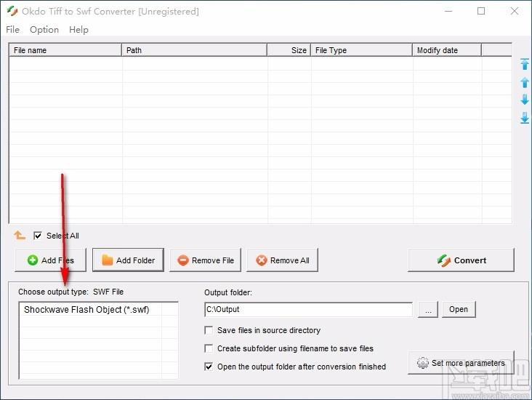Click the Remove All button
532x400 pixels.
[282, 260]
